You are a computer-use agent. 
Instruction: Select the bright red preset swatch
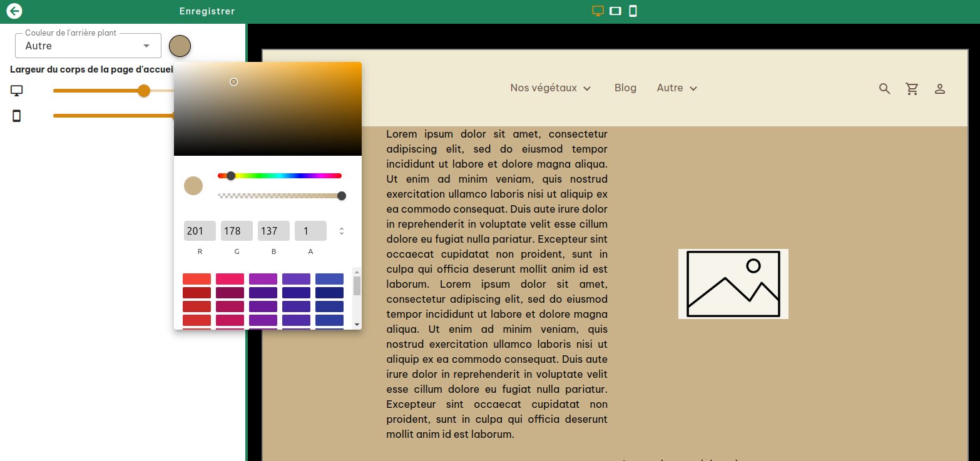coord(197,278)
